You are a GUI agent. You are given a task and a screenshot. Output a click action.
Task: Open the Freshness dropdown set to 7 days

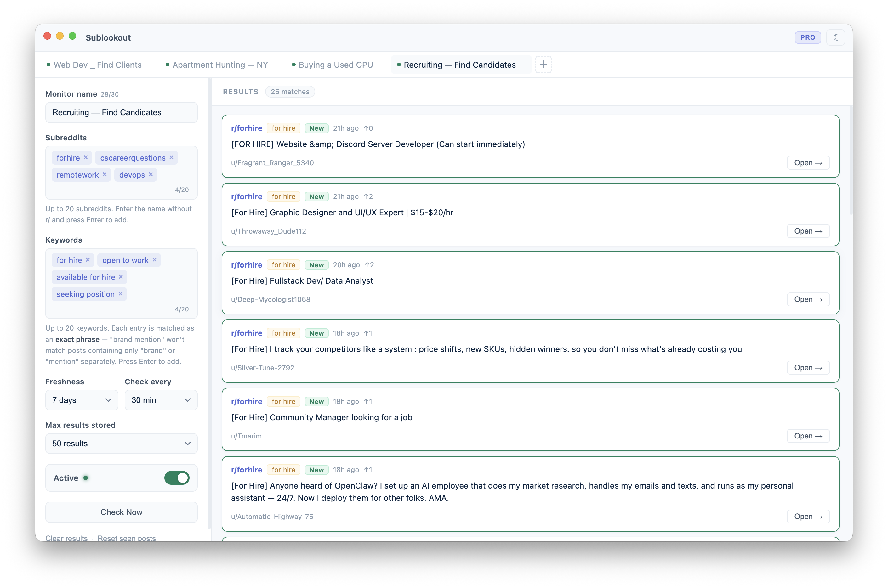(82, 400)
